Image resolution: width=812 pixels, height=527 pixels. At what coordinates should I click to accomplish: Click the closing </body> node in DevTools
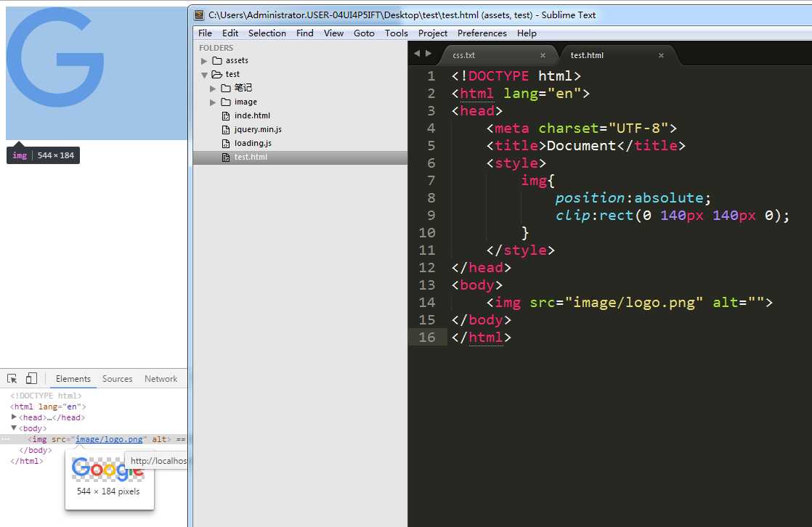pyautogui.click(x=35, y=450)
